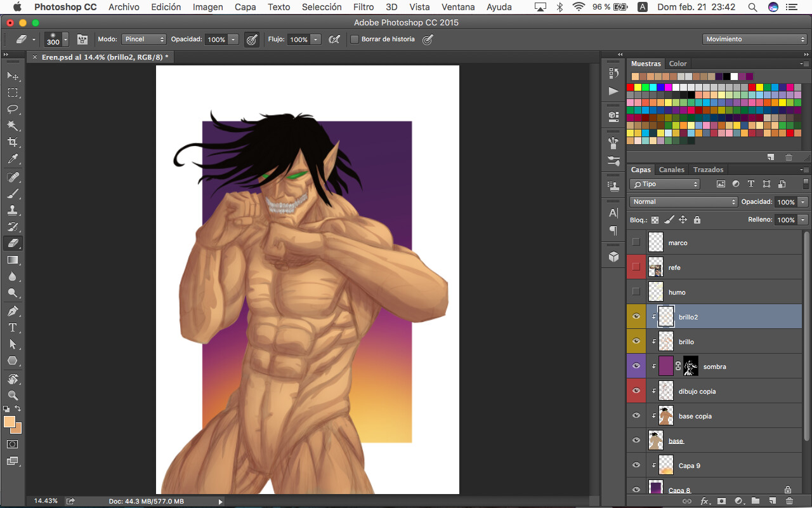Image resolution: width=812 pixels, height=508 pixels.
Task: Show the refe layer
Action: [x=636, y=267]
